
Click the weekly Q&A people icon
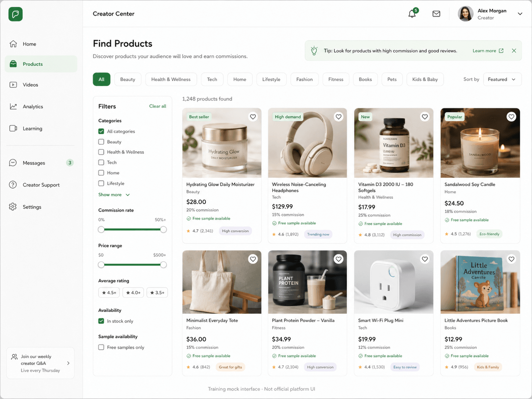click(14, 357)
